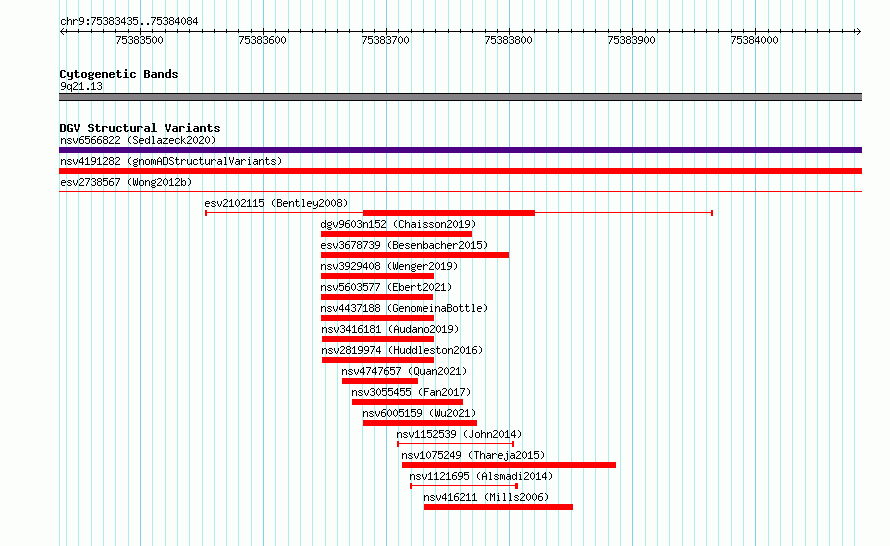This screenshot has width=890, height=546.
Task: Click the thin nsv1121695 variant line
Action: tap(464, 486)
